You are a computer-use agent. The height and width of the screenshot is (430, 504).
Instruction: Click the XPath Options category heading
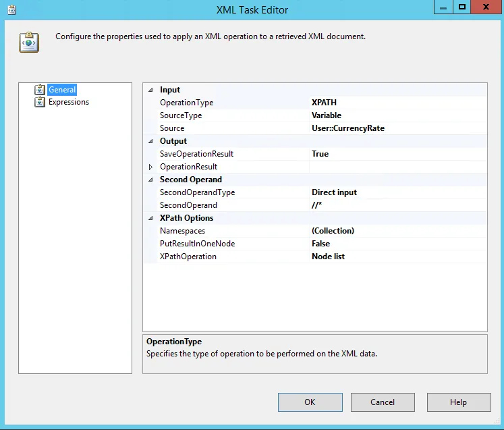tap(186, 218)
